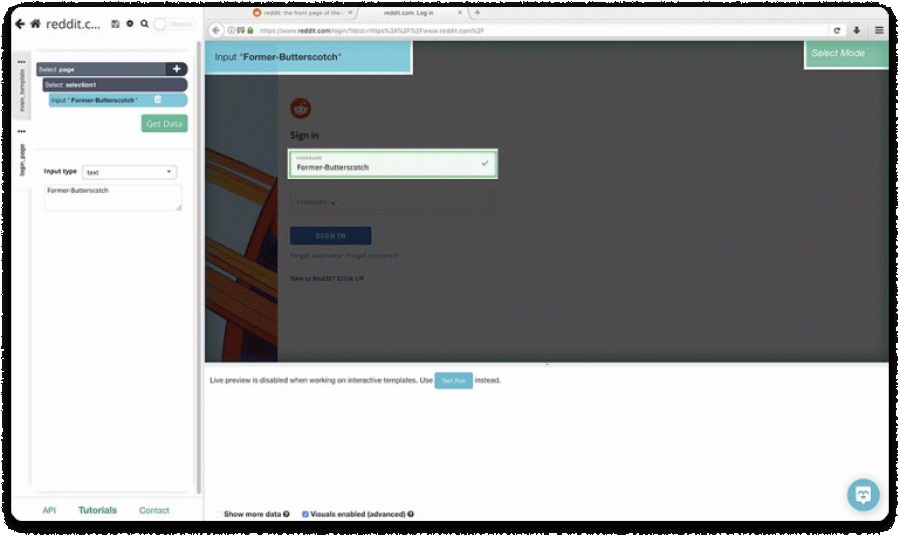Select the 'Select selection1' command
This screenshot has width=900, height=537.
(x=115, y=84)
